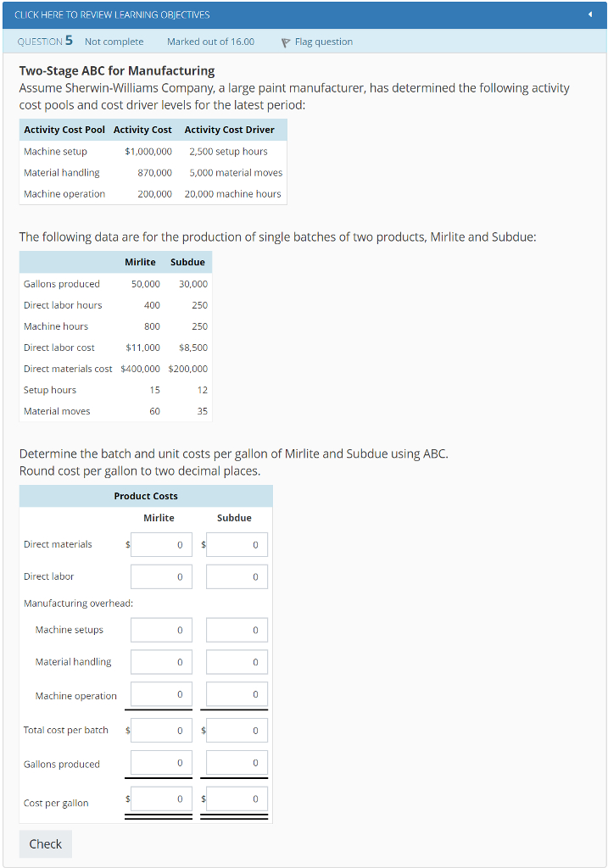
Task: Click the Subdue Cost per gallon box
Action: click(236, 798)
